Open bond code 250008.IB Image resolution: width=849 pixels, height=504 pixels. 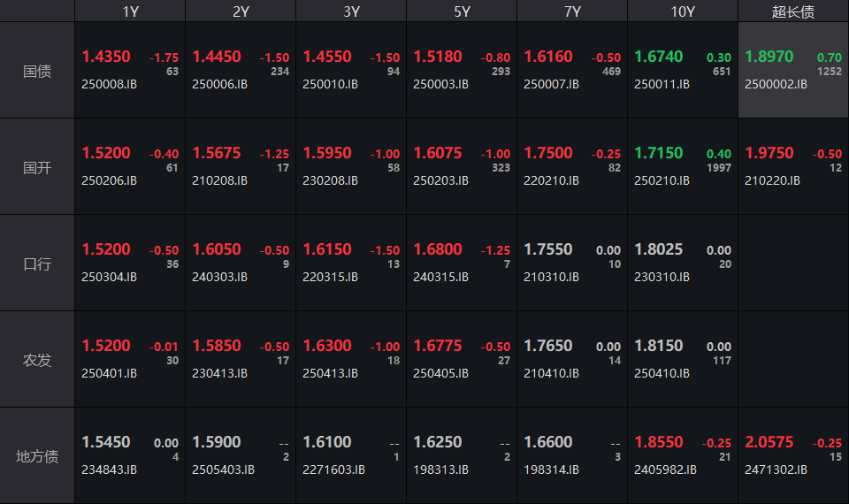[110, 85]
